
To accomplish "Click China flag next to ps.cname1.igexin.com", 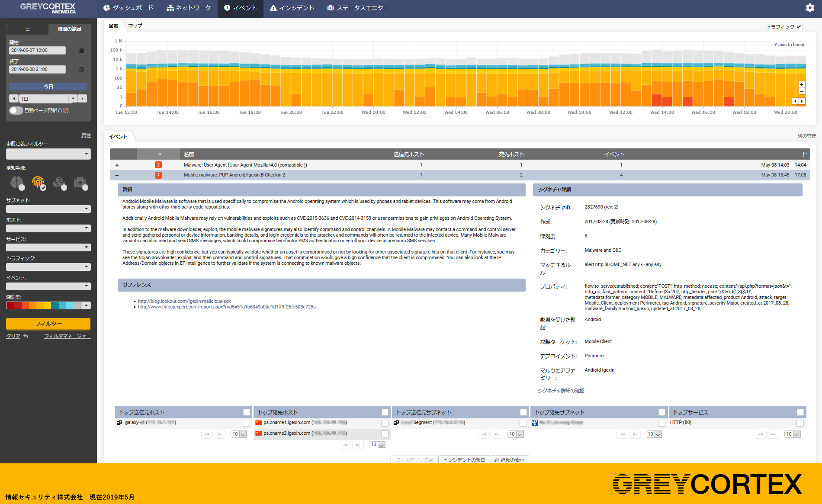I will point(259,423).
